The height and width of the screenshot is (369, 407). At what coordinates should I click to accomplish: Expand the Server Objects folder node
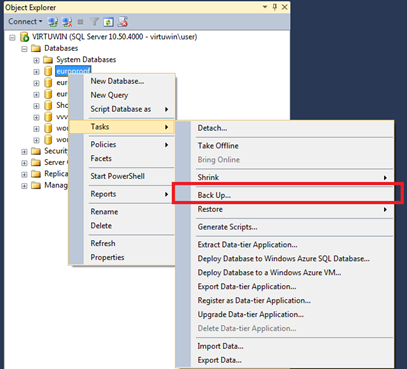[x=24, y=163]
